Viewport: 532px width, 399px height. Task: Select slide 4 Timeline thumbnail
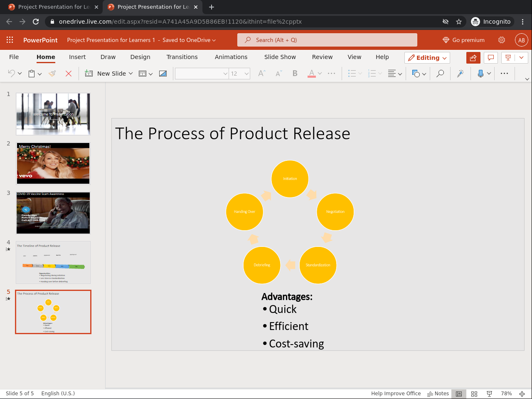coord(53,262)
